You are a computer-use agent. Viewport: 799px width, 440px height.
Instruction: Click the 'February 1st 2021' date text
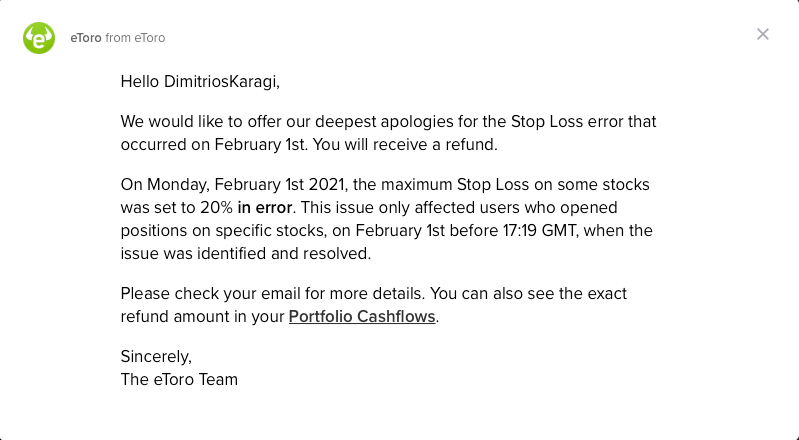281,185
